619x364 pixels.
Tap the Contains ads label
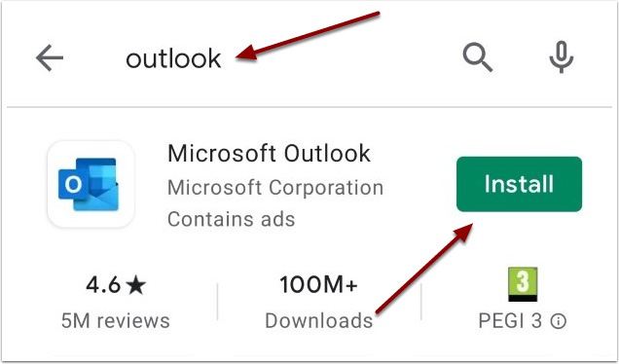pyautogui.click(x=231, y=219)
